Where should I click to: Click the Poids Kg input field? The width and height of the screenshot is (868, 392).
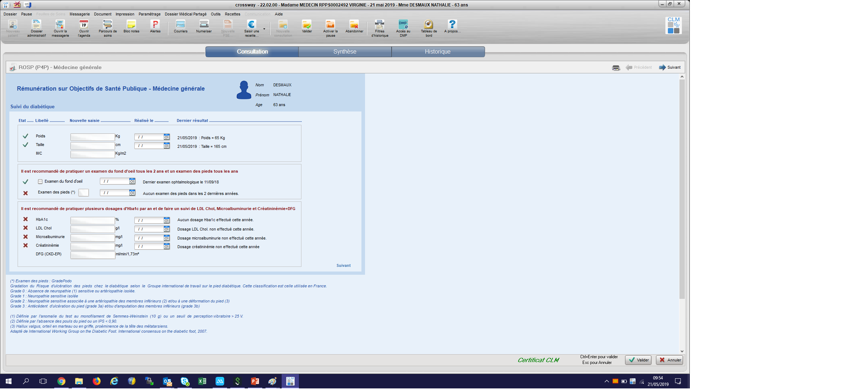pyautogui.click(x=92, y=137)
